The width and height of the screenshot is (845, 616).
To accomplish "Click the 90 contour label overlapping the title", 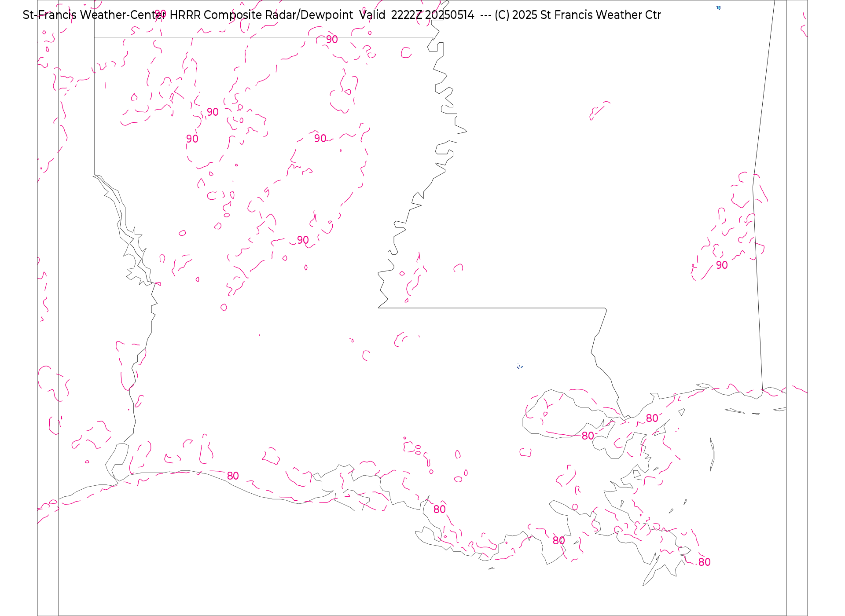I will click(160, 14).
